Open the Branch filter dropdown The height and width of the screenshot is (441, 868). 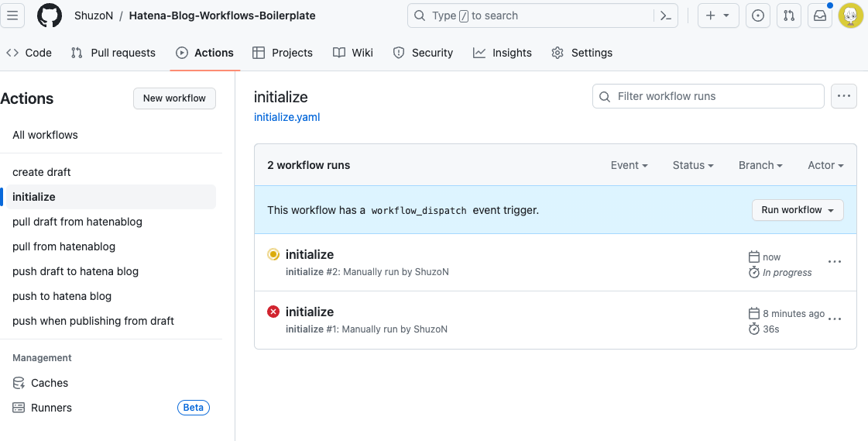point(760,165)
